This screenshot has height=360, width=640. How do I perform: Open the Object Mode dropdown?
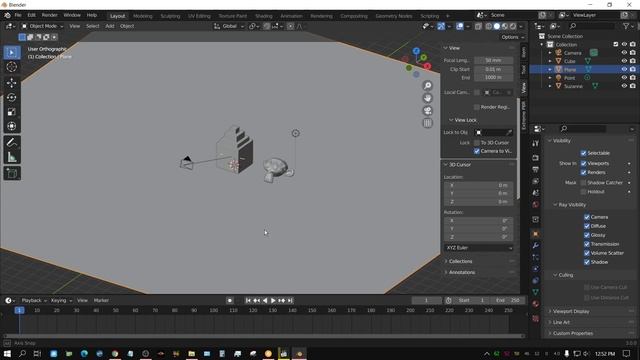pyautogui.click(x=42, y=26)
